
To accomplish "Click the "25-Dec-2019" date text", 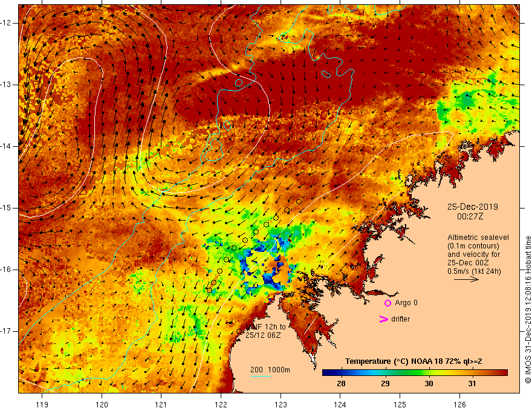I will click(473, 207).
